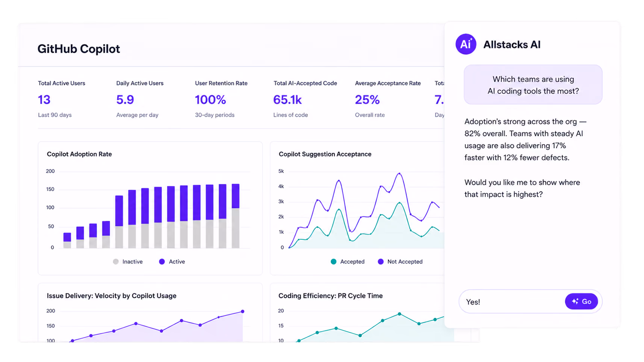
Task: Toggle the Not Accepted legend dot
Action: pos(381,262)
